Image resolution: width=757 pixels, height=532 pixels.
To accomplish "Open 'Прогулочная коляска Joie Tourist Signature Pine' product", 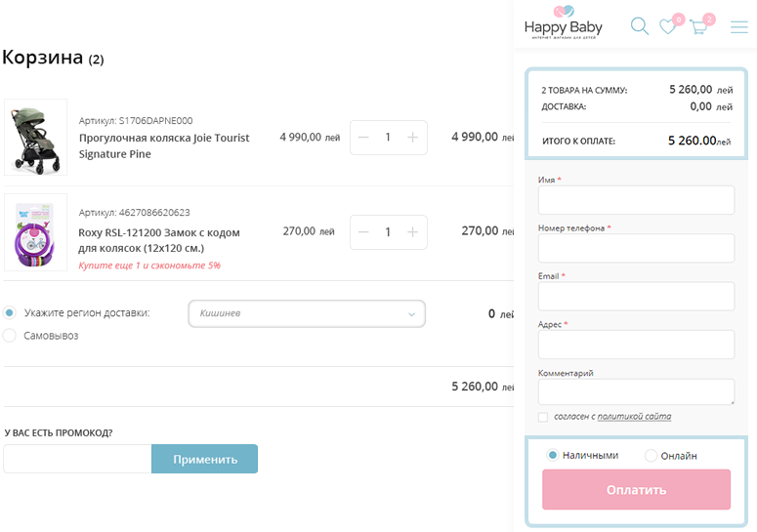I will pyautogui.click(x=164, y=145).
